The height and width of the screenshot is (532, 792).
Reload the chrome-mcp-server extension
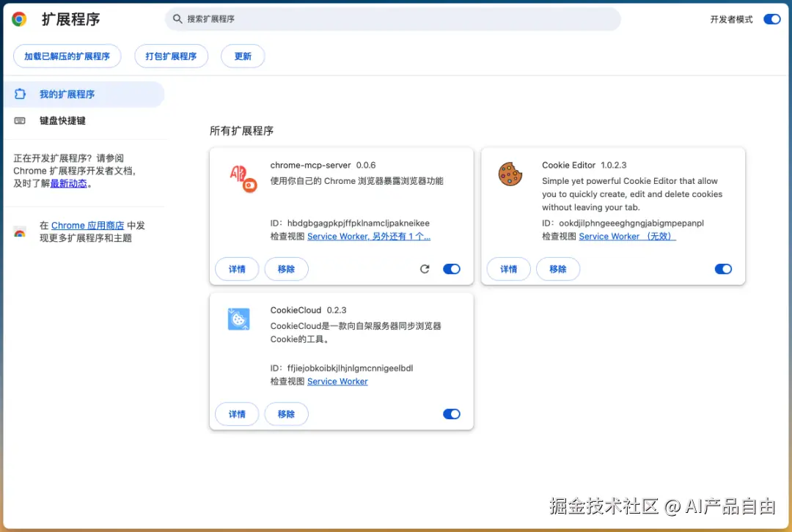425,269
